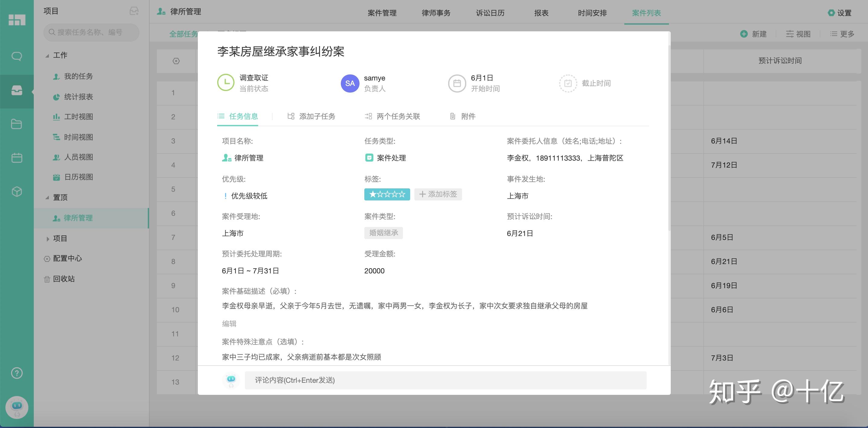This screenshot has height=428, width=868.
Task: Click the SA avatar for samye
Action: coord(350,83)
